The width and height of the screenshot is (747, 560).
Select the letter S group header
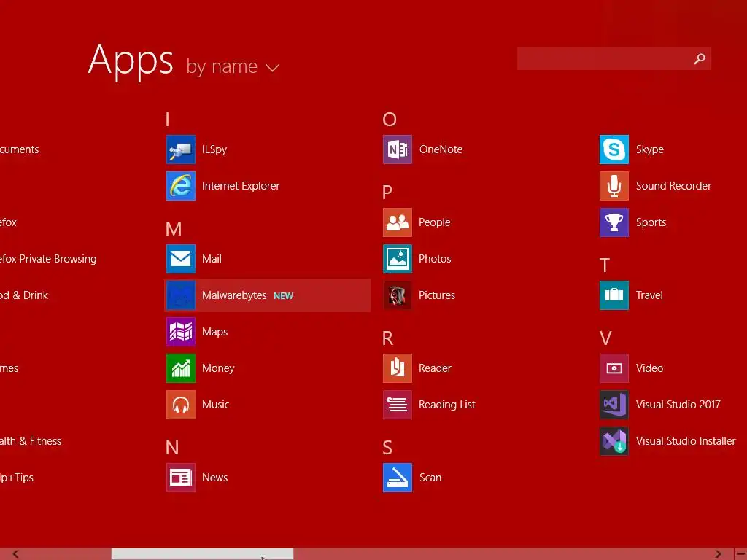pyautogui.click(x=387, y=448)
